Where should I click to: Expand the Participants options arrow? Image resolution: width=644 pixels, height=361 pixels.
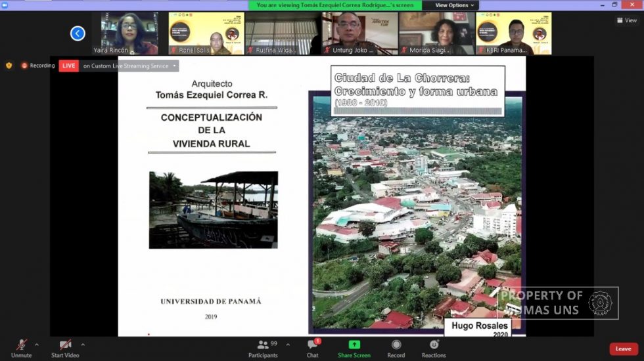(x=288, y=345)
